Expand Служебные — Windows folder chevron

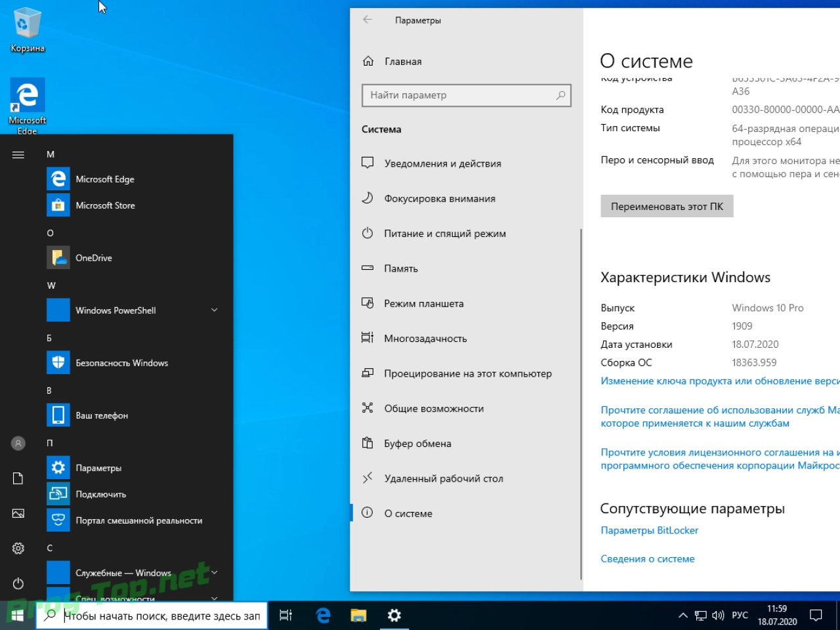pyautogui.click(x=214, y=572)
